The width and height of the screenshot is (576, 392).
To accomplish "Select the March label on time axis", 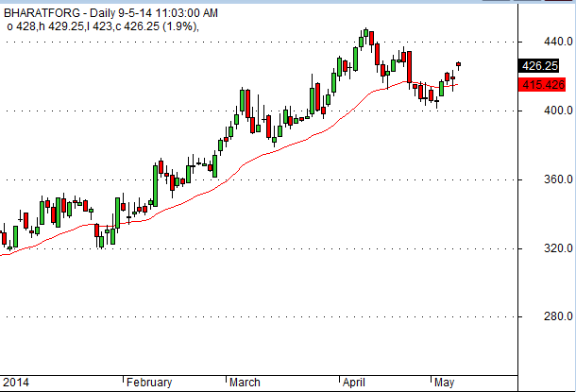I will [x=246, y=383].
